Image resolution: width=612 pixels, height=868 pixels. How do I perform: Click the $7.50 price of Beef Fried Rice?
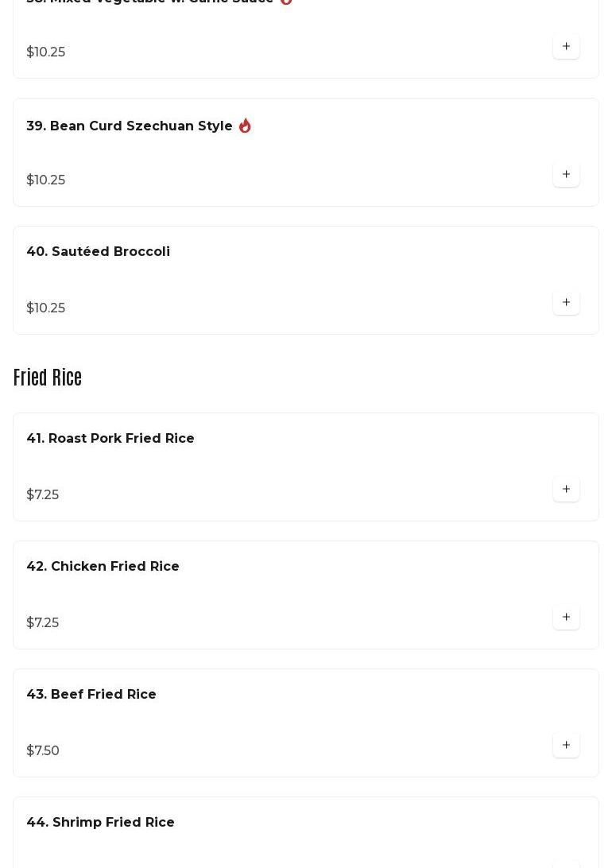[43, 750]
